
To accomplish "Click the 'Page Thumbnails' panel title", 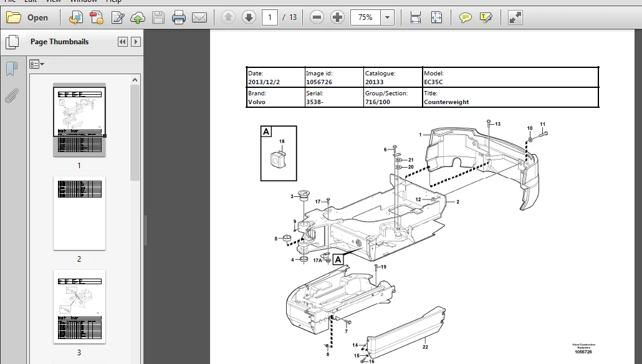I will pyautogui.click(x=59, y=42).
